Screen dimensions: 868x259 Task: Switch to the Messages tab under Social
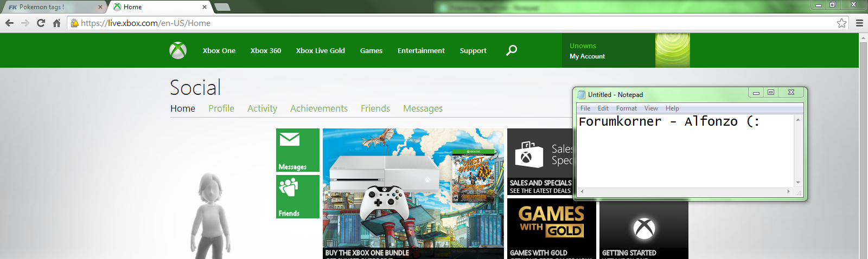tap(423, 108)
